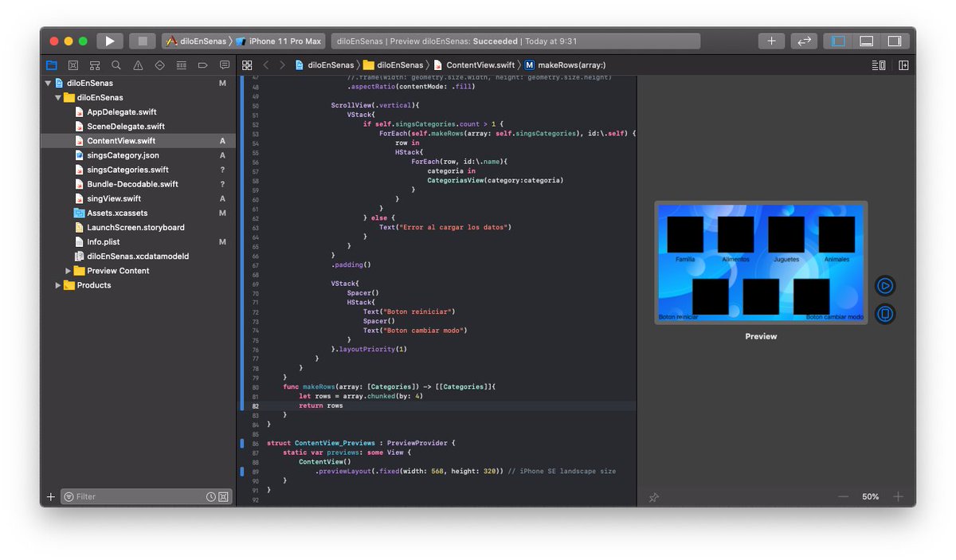Open the 50% zoom level menu
This screenshot has width=956, height=560.
pyautogui.click(x=871, y=496)
